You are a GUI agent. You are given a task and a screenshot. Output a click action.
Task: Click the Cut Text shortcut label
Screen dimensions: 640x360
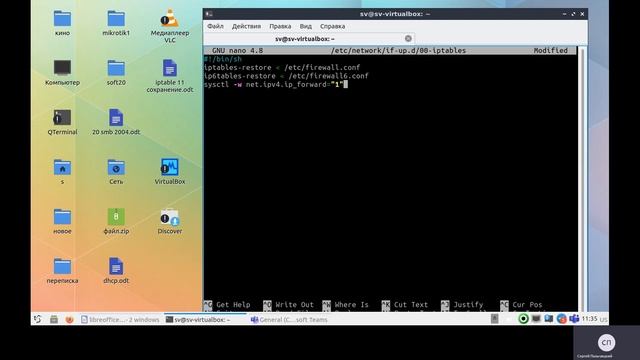(411, 304)
